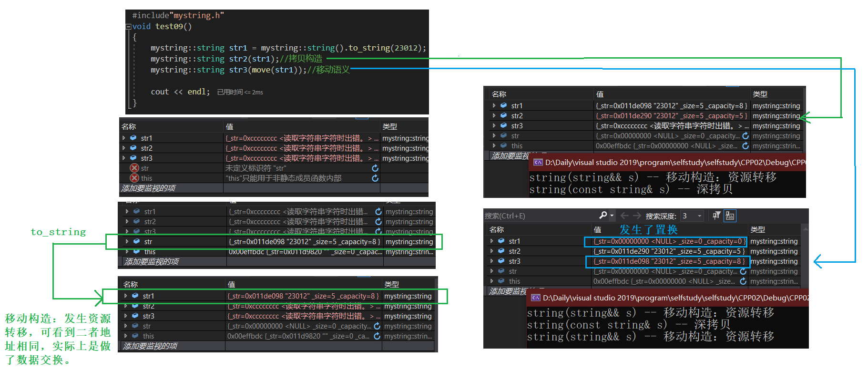Expand str1 row with NULL _size=0 _capacity=0
Screen dimensions: 868x371
[x=491, y=241]
